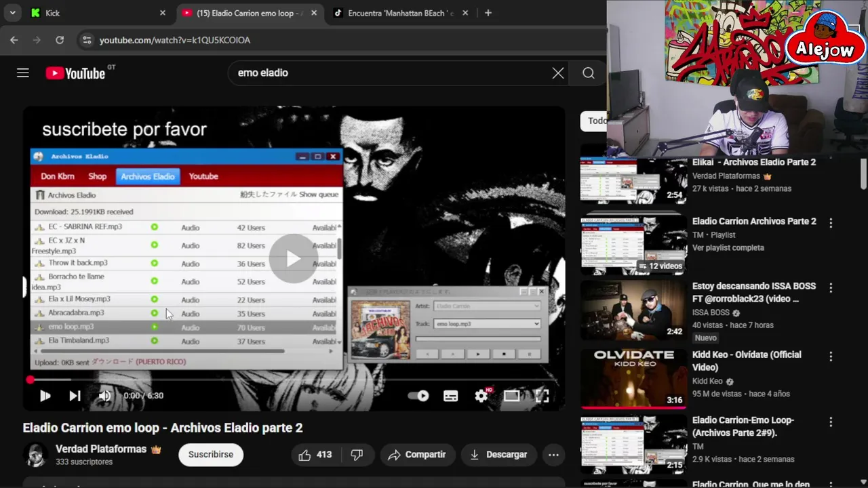Open Verdad Plataformas channel avatar
Screen dimensions: 868x488
click(35, 455)
